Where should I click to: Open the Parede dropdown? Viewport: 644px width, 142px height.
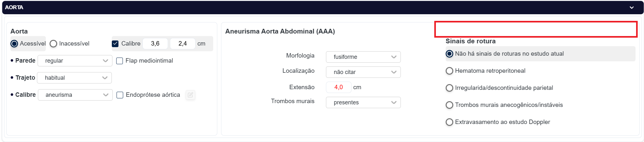(75, 61)
